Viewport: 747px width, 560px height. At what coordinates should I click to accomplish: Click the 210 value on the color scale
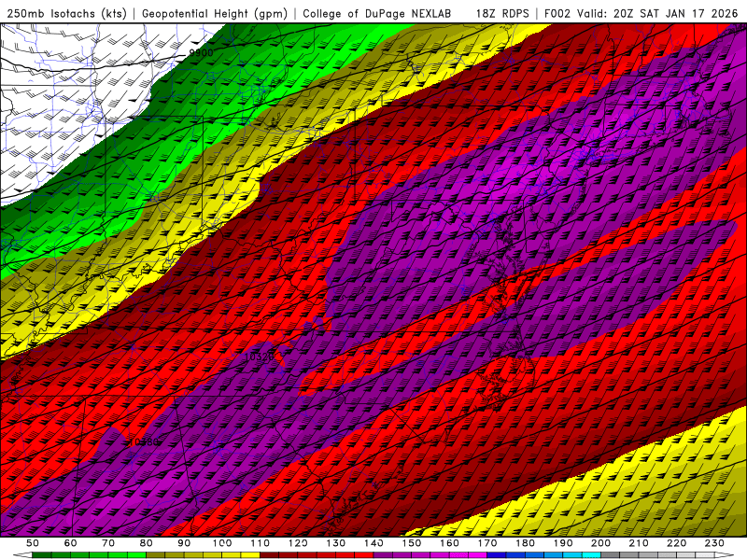coord(639,543)
